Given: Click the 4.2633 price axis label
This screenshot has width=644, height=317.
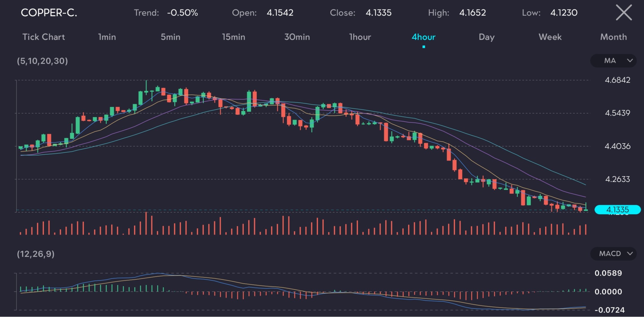Looking at the screenshot, I should [x=617, y=179].
